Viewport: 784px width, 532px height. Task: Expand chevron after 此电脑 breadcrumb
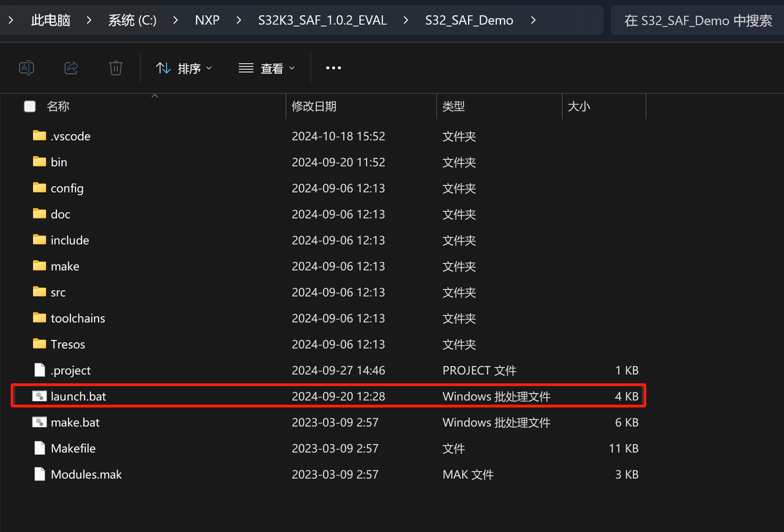[89, 20]
